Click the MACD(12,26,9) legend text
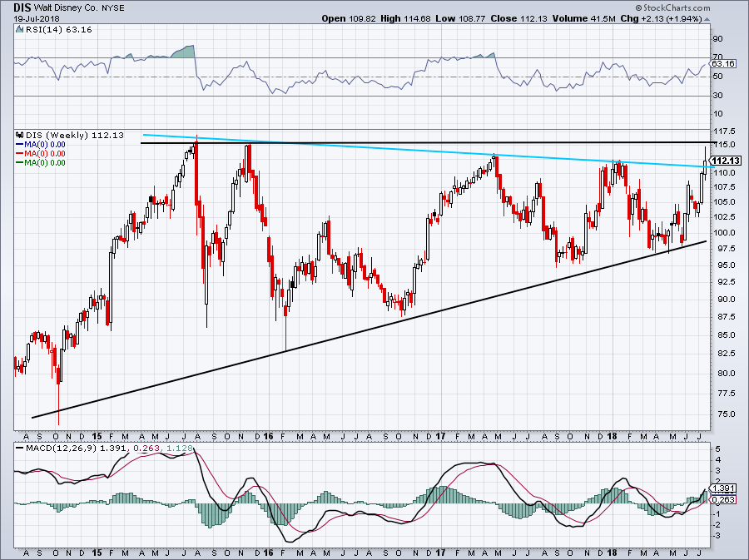Viewport: 749px width, 560px height. 62,448
